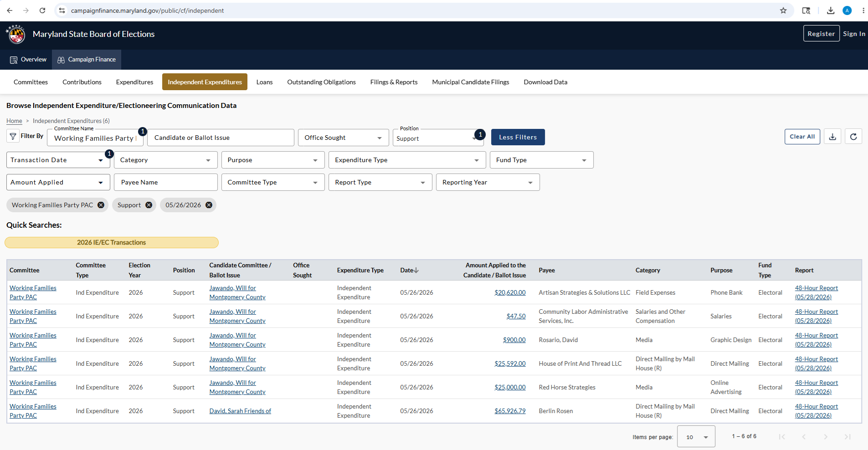The width and height of the screenshot is (868, 450).
Task: Click the Clear All button
Action: click(x=802, y=137)
